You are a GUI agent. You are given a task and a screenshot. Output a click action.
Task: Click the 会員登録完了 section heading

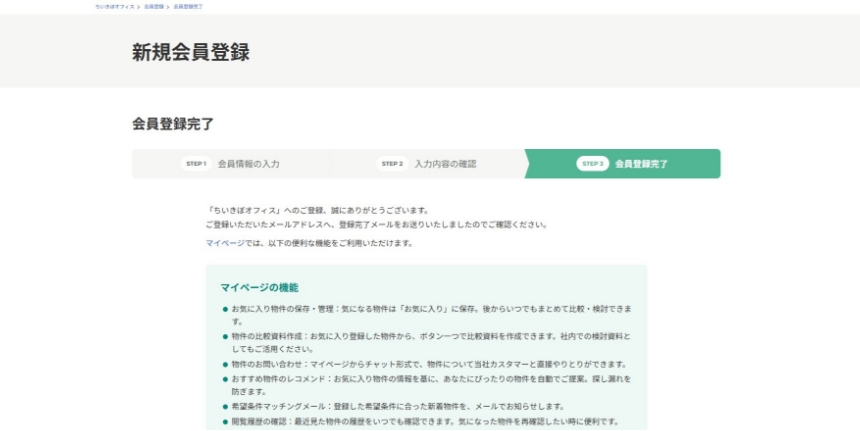tap(173, 124)
